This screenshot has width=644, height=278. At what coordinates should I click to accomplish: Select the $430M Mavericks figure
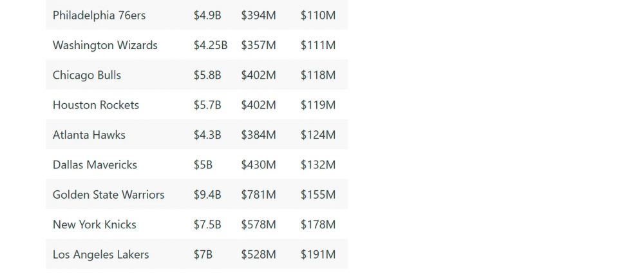(258, 164)
